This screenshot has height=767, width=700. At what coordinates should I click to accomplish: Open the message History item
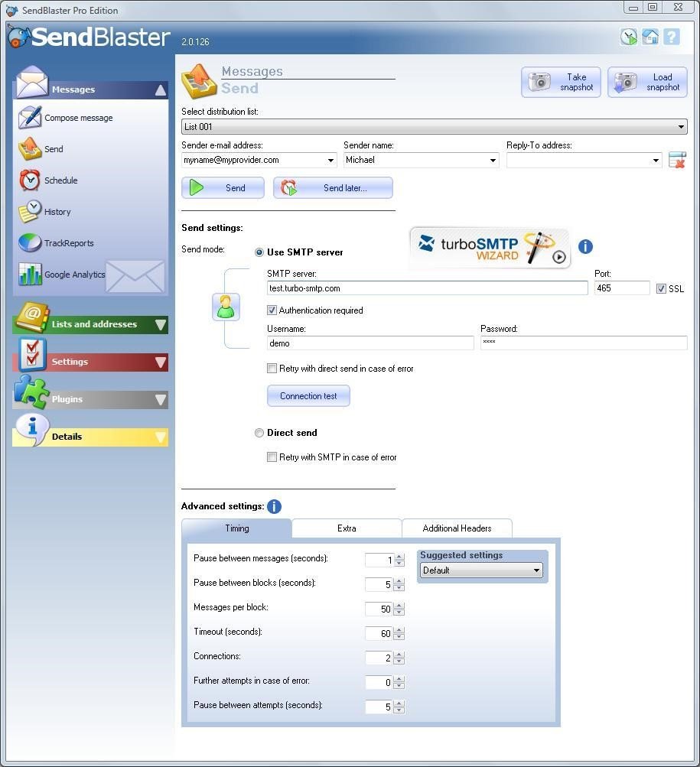tap(44, 212)
